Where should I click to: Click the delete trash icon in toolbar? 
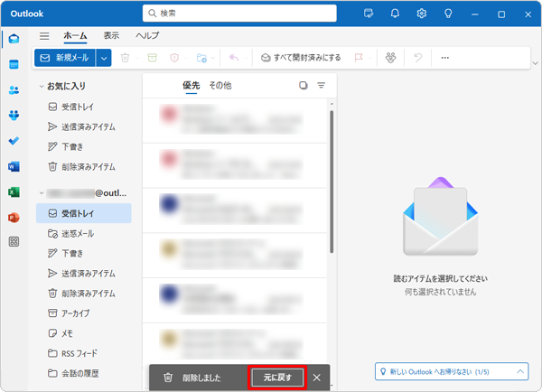tap(126, 58)
